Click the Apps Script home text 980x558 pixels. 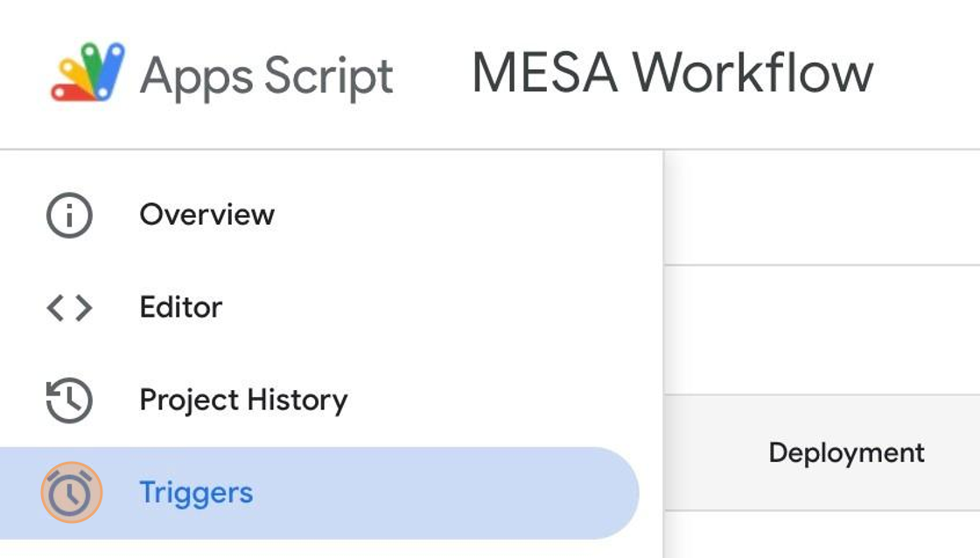pos(266,76)
